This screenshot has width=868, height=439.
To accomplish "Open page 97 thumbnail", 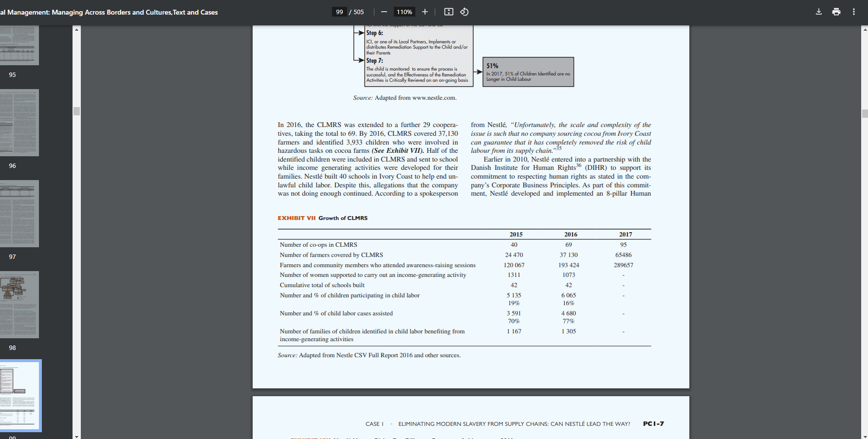I will coord(19,214).
